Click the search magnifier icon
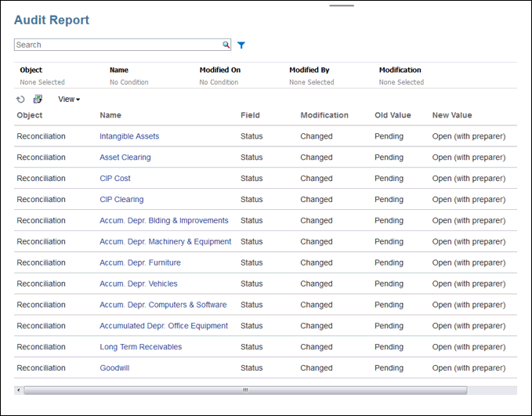 click(226, 45)
